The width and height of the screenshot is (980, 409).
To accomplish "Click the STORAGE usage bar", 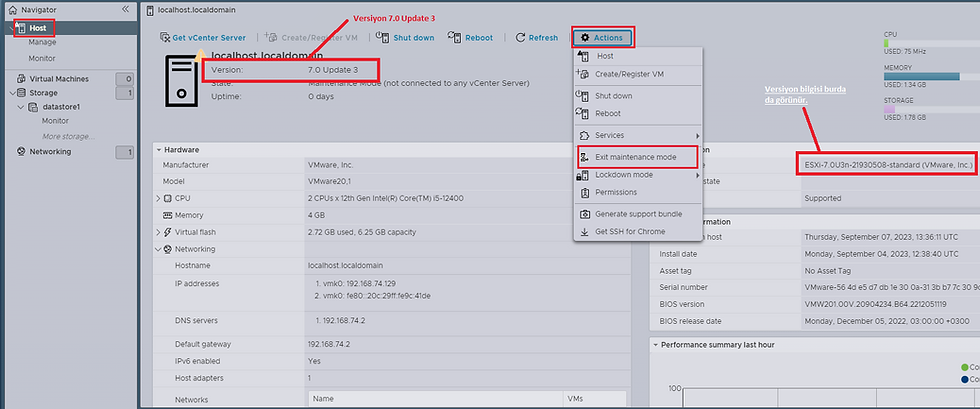I will click(x=931, y=109).
